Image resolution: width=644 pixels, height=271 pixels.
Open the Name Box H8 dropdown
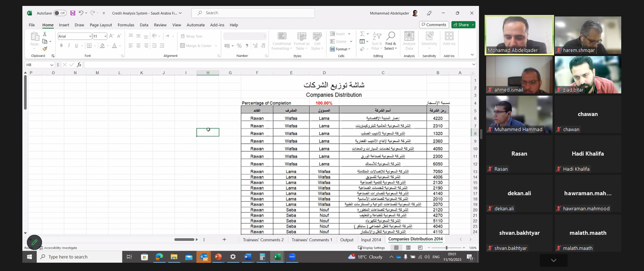tap(51, 65)
